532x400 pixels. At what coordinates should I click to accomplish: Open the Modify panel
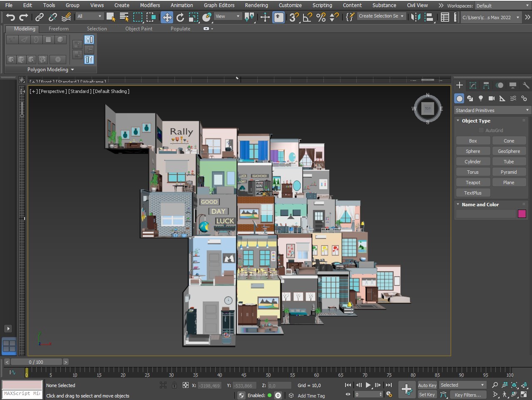[472, 85]
